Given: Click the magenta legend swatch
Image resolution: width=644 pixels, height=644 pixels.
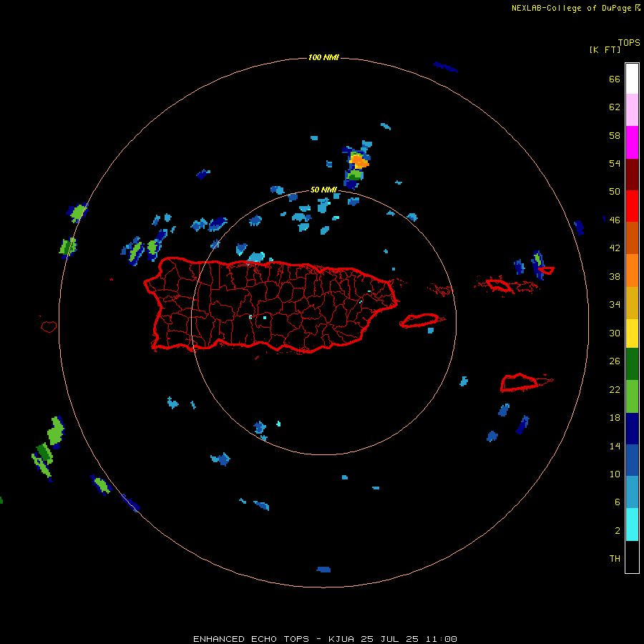Looking at the screenshot, I should pyautogui.click(x=632, y=142).
